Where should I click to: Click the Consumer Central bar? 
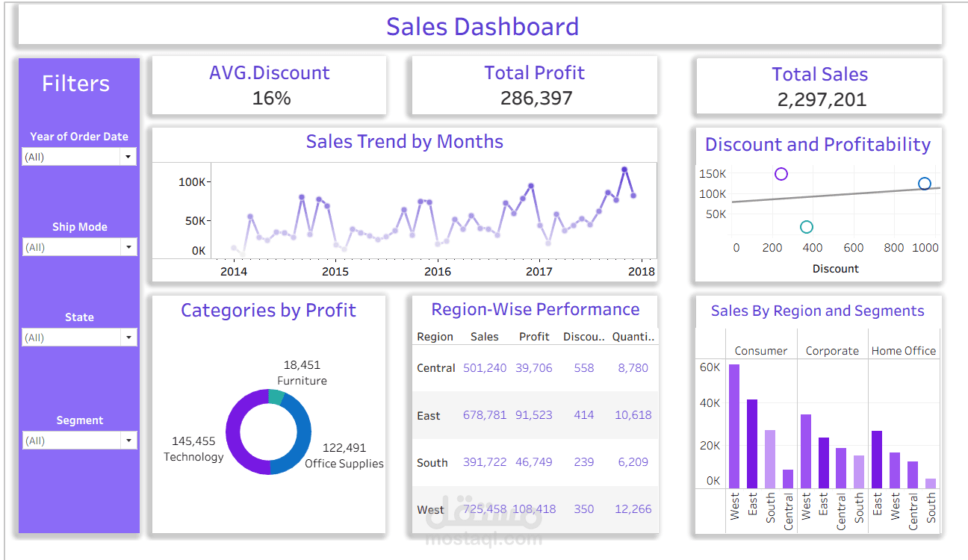[x=788, y=479]
